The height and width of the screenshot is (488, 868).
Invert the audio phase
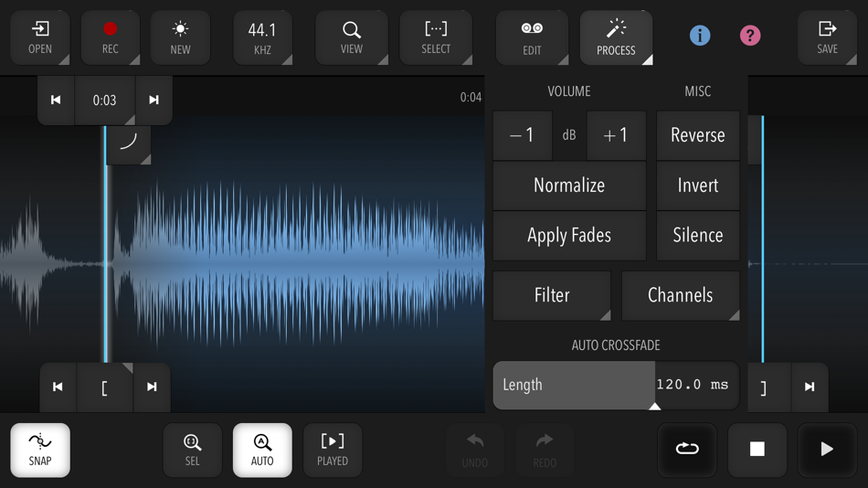(x=697, y=186)
